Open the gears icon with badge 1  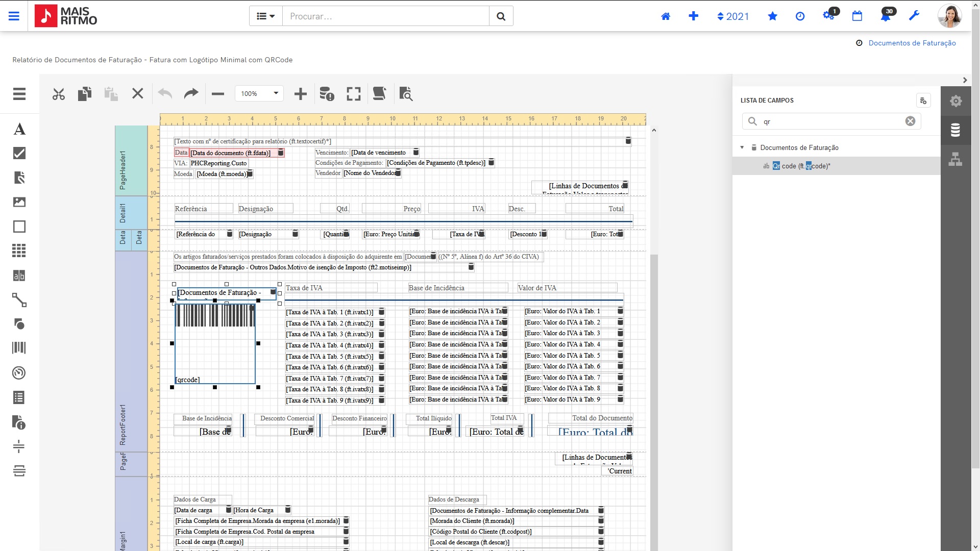829,15
